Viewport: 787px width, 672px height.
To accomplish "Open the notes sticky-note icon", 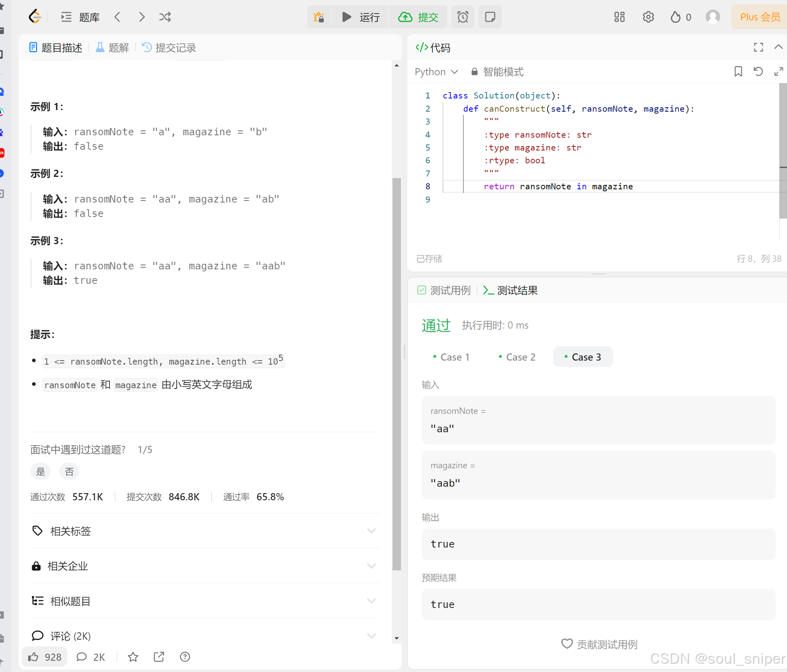I will [x=490, y=17].
